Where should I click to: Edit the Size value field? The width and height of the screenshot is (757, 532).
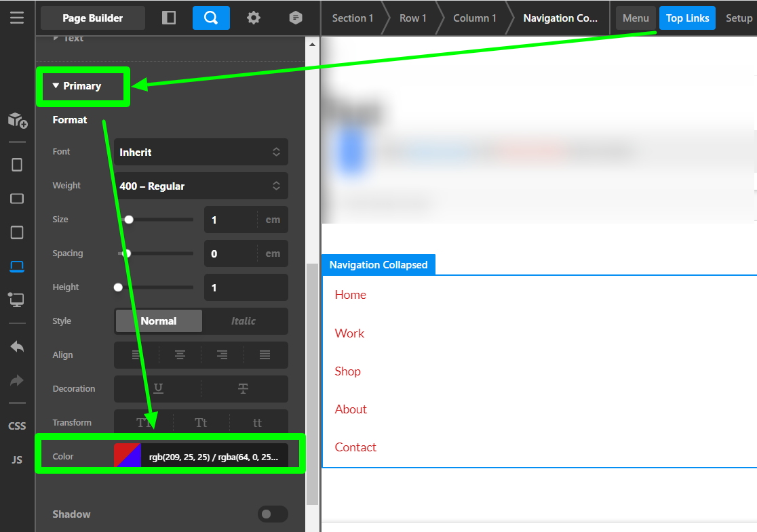pos(231,220)
